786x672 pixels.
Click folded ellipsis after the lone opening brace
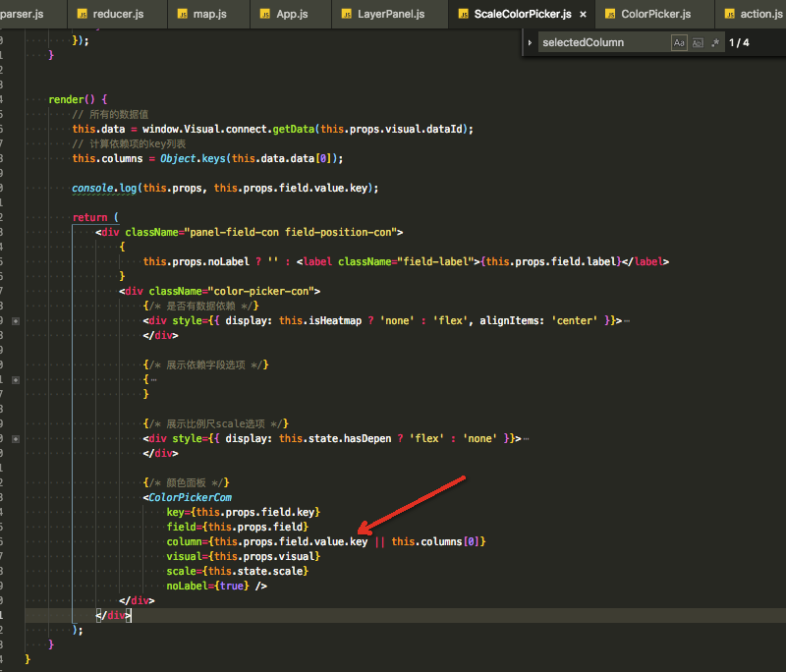(x=153, y=380)
